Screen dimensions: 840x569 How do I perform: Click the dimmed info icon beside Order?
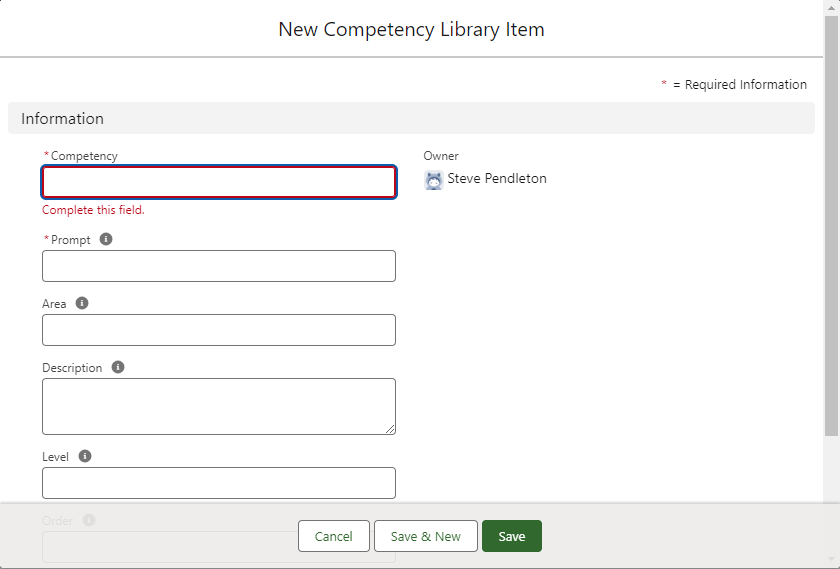coord(89,520)
